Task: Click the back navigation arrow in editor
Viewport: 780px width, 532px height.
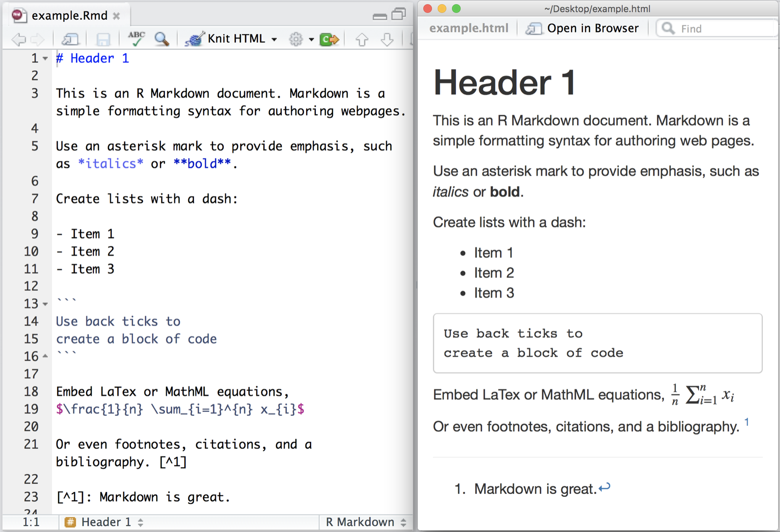Action: click(x=19, y=40)
